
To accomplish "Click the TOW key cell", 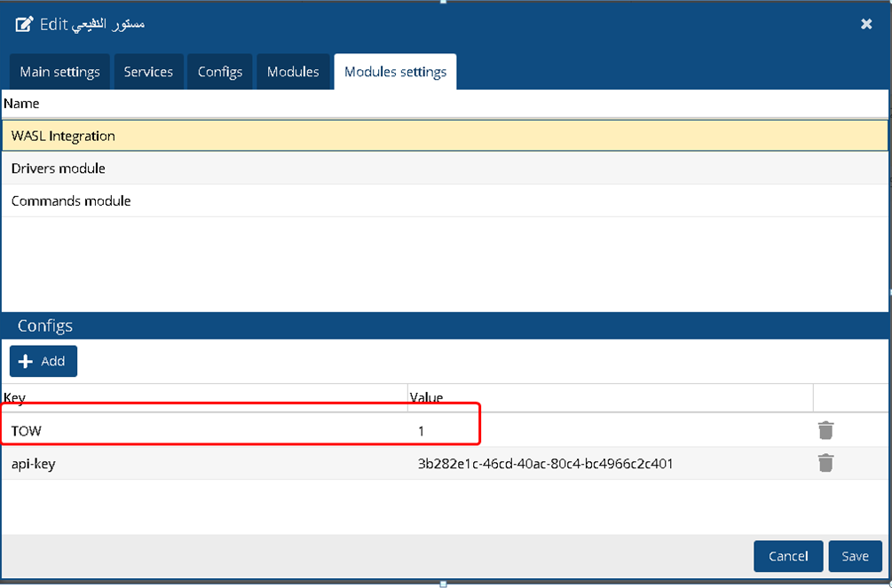I will 204,431.
